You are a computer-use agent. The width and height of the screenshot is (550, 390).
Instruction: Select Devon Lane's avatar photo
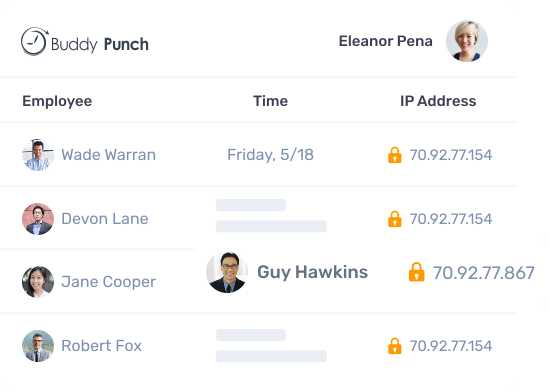[38, 219]
